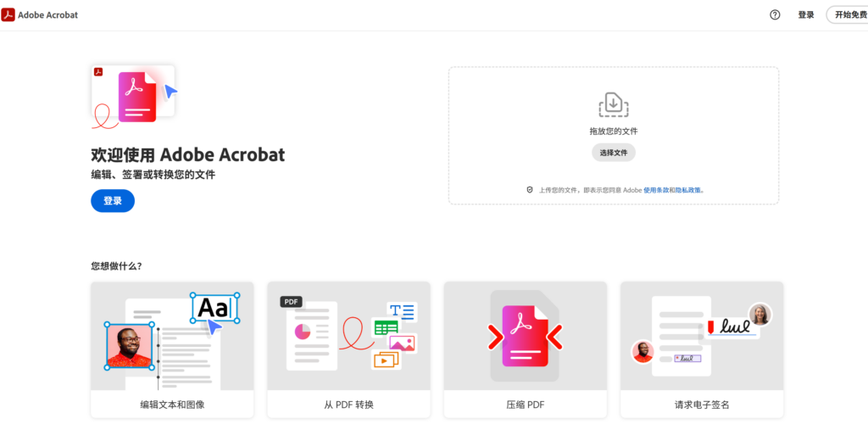The width and height of the screenshot is (868, 430).
Task: Click the 编辑文本和图像 card illustration
Action: coord(172,336)
